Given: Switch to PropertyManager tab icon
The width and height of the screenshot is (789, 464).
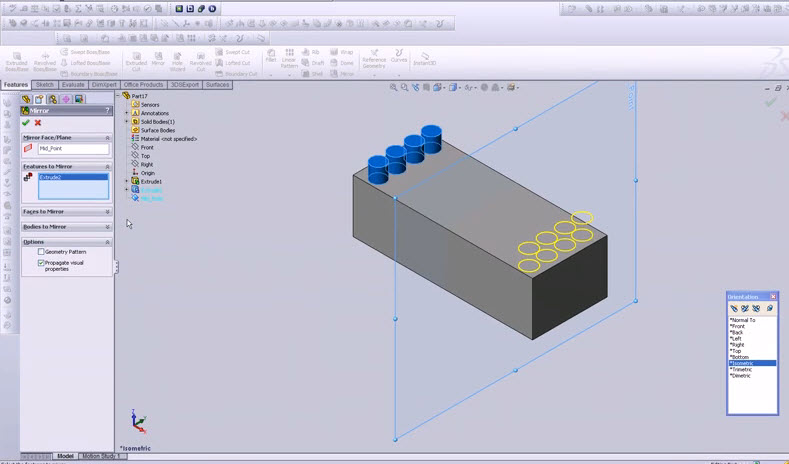Looking at the screenshot, I should coord(39,99).
